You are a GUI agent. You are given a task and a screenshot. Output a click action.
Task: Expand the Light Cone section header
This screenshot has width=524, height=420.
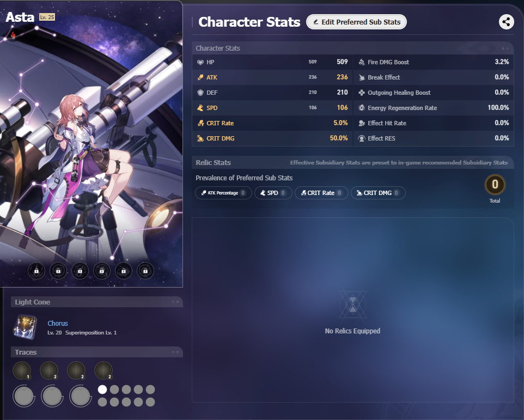(97, 302)
